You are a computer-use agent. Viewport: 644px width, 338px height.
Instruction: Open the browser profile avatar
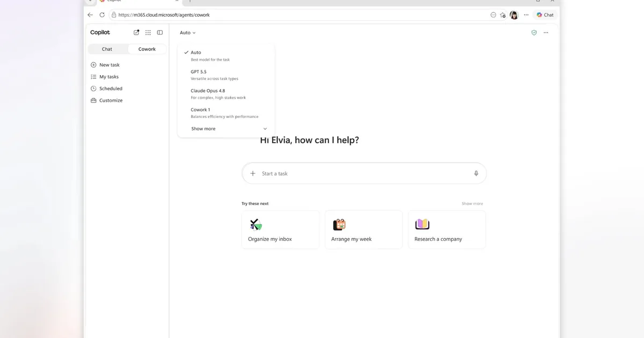pyautogui.click(x=514, y=15)
